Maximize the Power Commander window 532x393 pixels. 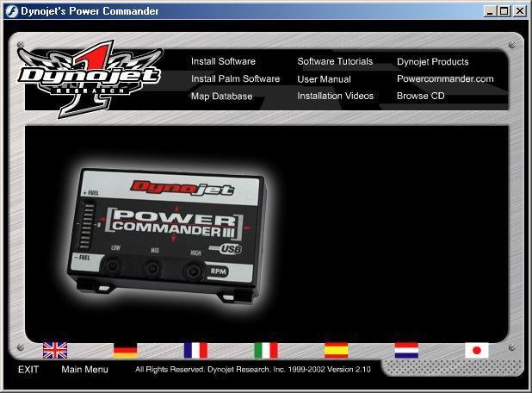(x=504, y=11)
